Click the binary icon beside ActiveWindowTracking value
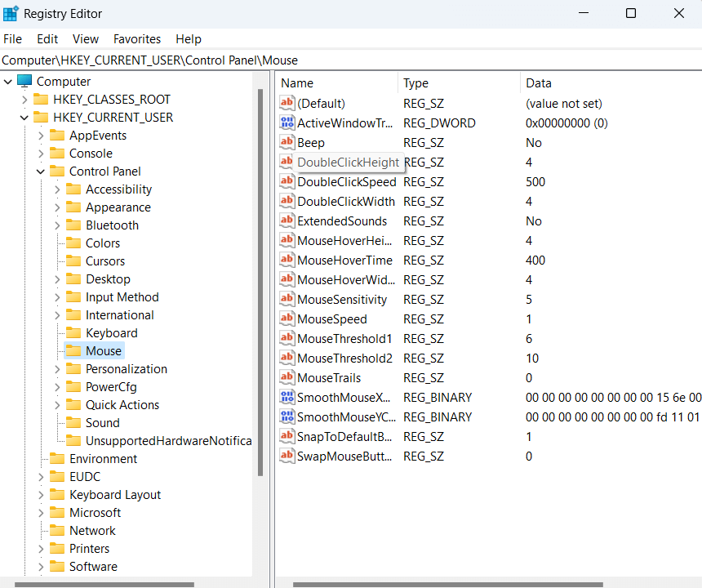The image size is (702, 588). pos(287,123)
